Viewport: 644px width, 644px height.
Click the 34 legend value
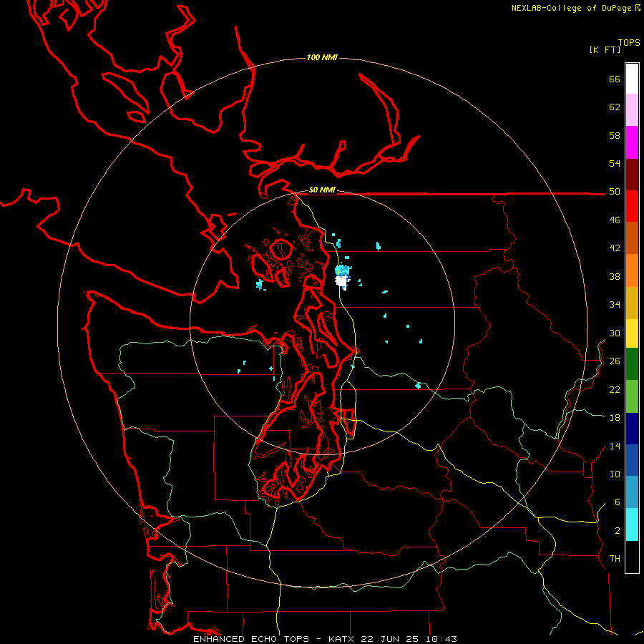(x=615, y=305)
